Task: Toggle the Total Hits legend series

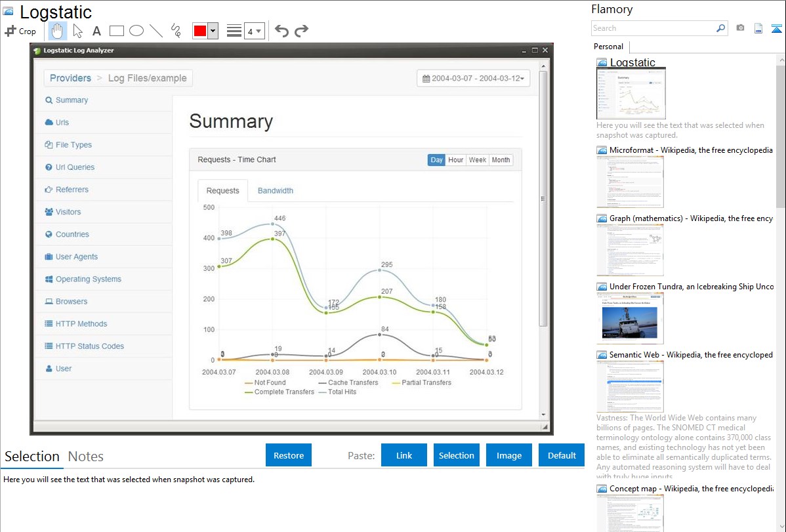Action: pyautogui.click(x=337, y=392)
